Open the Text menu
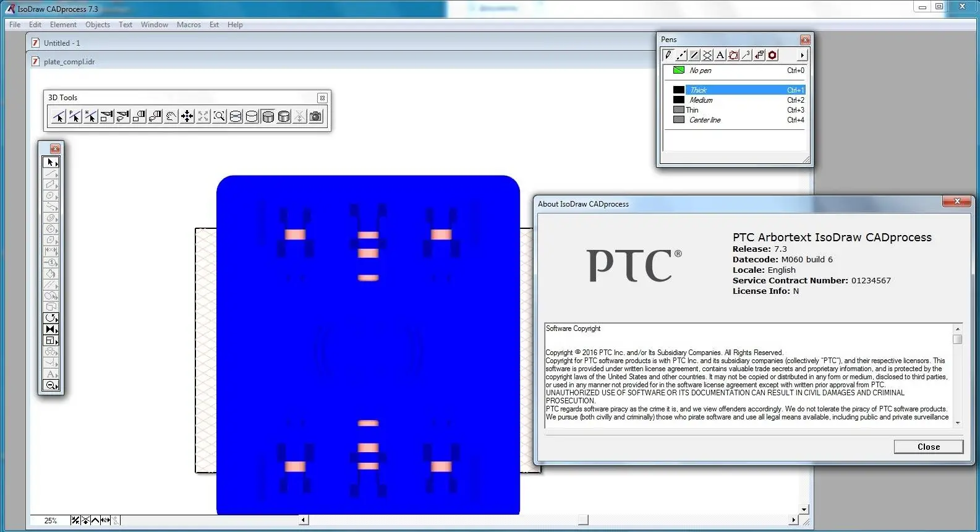The width and height of the screenshot is (980, 532). (x=126, y=25)
